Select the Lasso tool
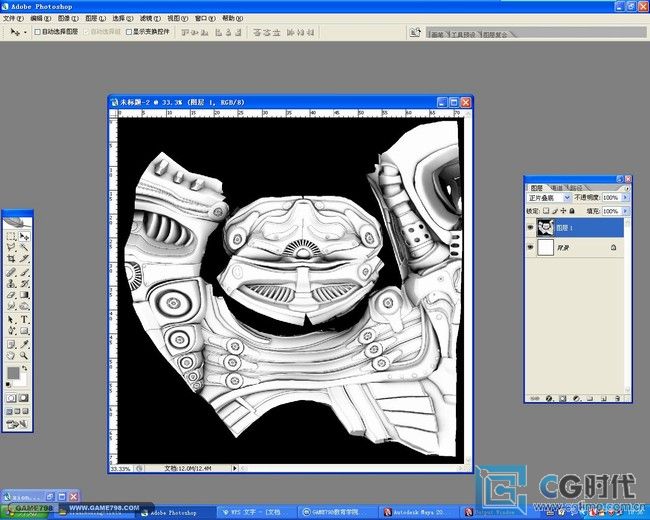 click(x=11, y=247)
